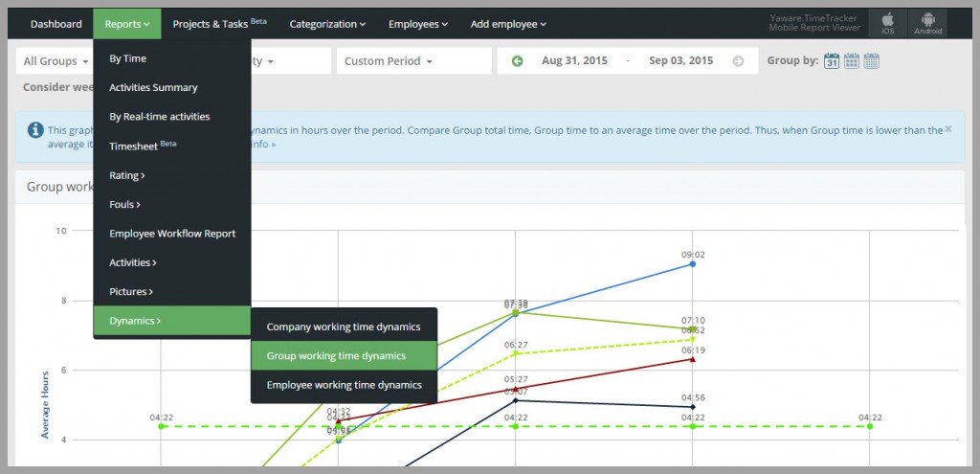The image size is (980, 474).
Task: Open By Real-time activities report
Action: pyautogui.click(x=172, y=117)
